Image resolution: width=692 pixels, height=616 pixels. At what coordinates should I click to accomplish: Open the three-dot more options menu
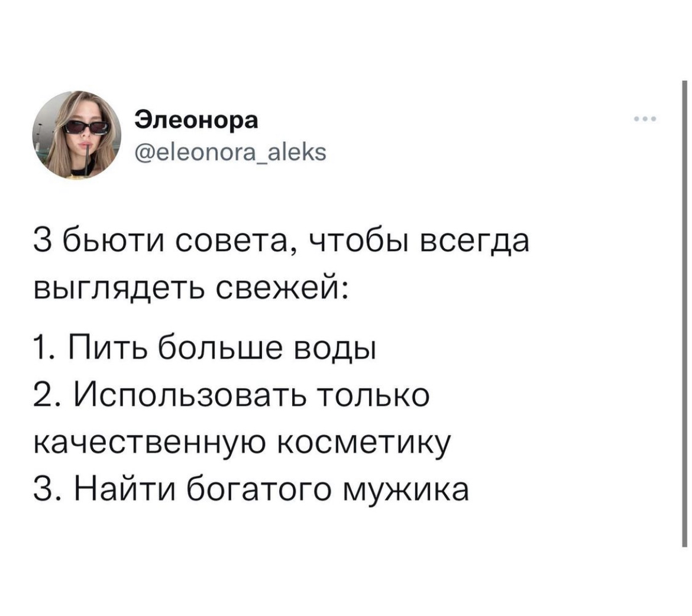pyautogui.click(x=645, y=119)
